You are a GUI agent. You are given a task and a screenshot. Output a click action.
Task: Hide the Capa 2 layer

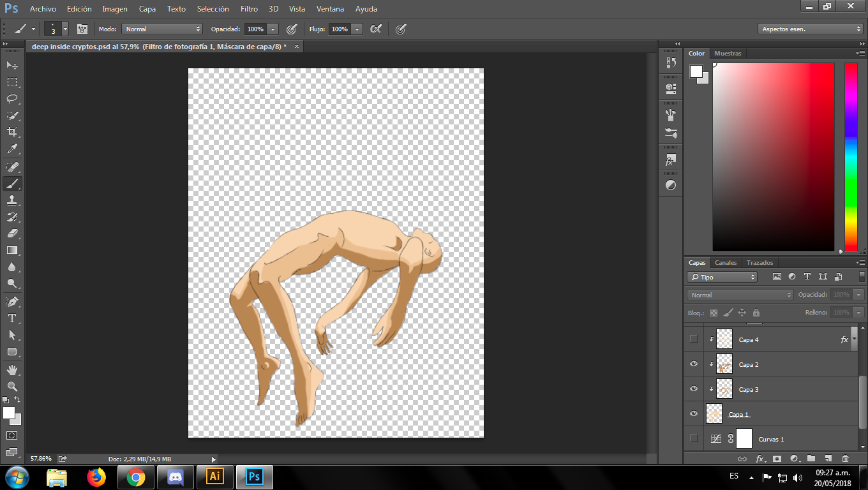point(694,364)
